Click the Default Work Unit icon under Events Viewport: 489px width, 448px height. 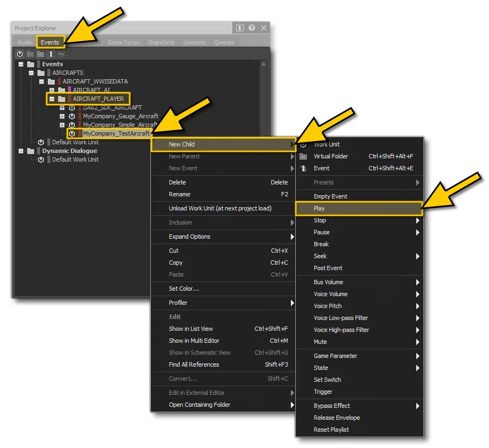point(41,142)
